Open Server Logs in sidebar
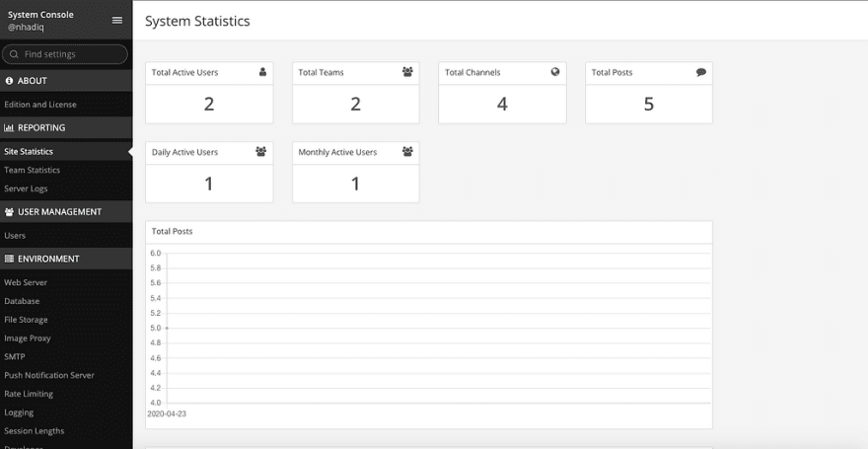Screen dimensions: 868x449 point(26,188)
